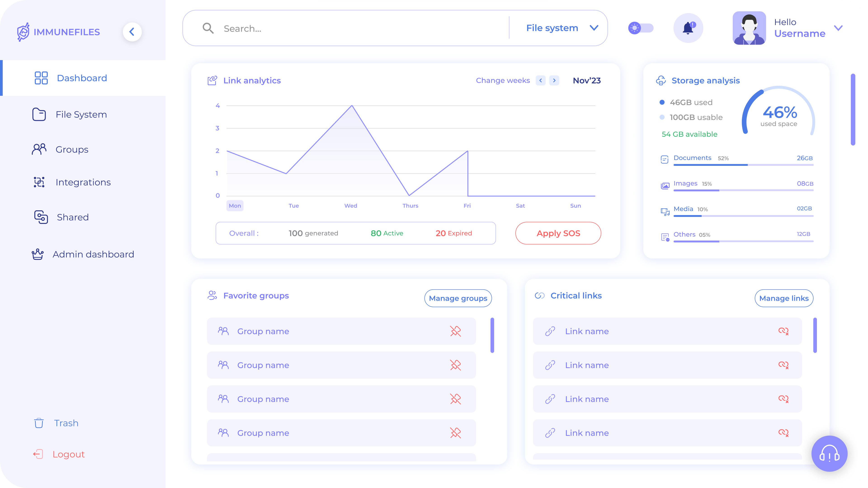
Task: Open the Admin dashboard menu item
Action: [93, 254]
